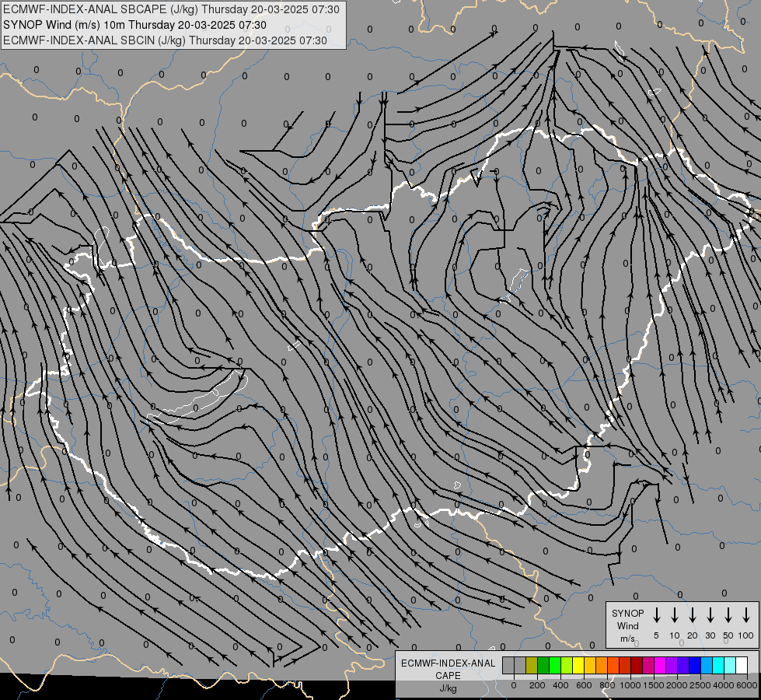Select the dark green CAPE swatch above 200

[543, 665]
